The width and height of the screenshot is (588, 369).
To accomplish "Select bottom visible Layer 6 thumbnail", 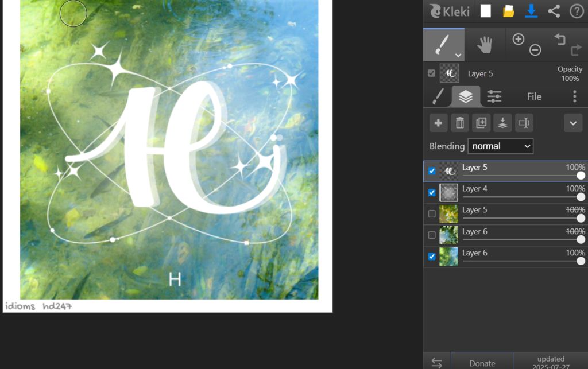I will click(449, 257).
